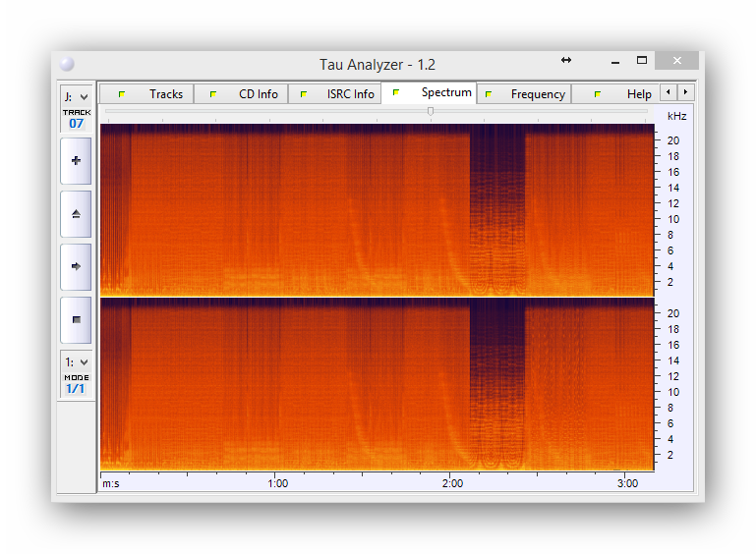The image size is (756, 554).
Task: Click the track number 07 display
Action: 76,124
